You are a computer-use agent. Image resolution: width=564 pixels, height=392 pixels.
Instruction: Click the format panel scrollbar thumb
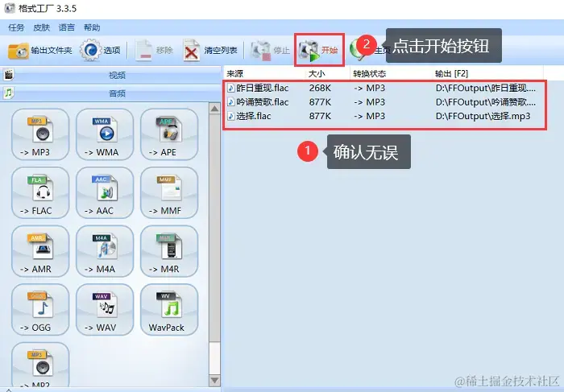click(215, 228)
